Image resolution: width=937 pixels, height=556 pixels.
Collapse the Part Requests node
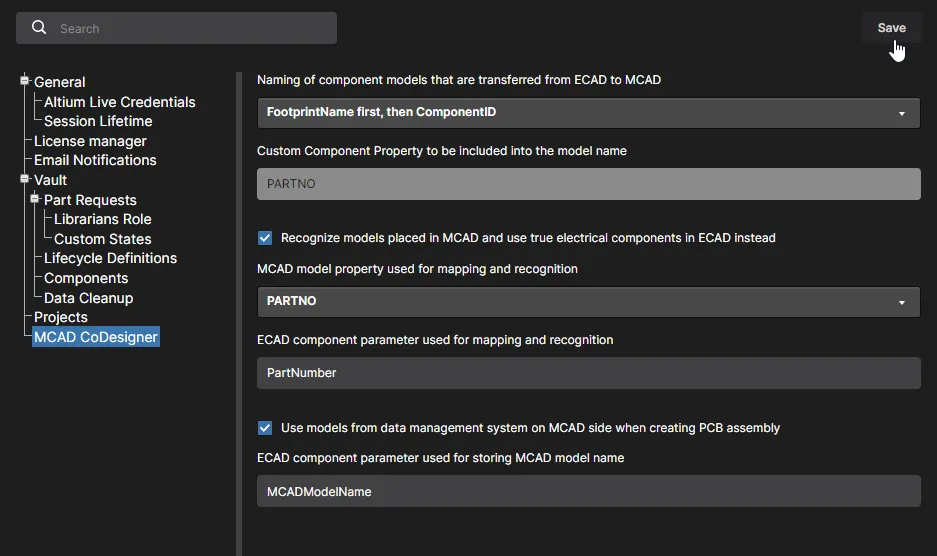(35, 198)
